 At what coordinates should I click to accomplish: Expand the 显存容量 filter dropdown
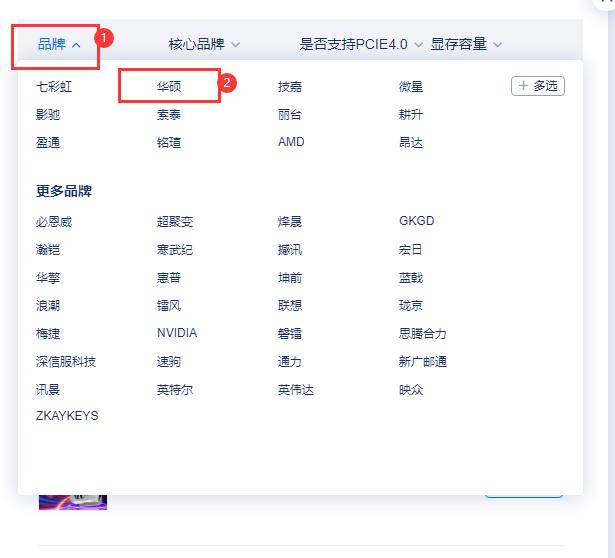pos(466,44)
